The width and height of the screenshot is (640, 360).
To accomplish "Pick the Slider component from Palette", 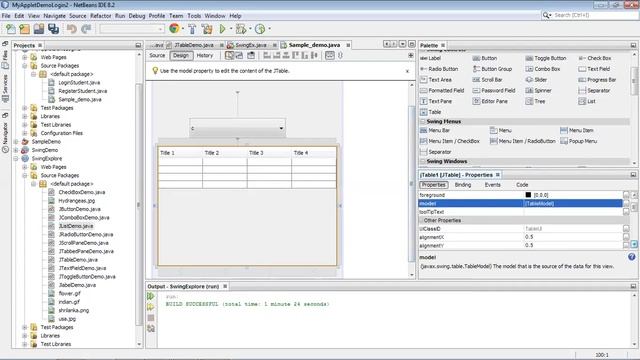I will coord(536,80).
